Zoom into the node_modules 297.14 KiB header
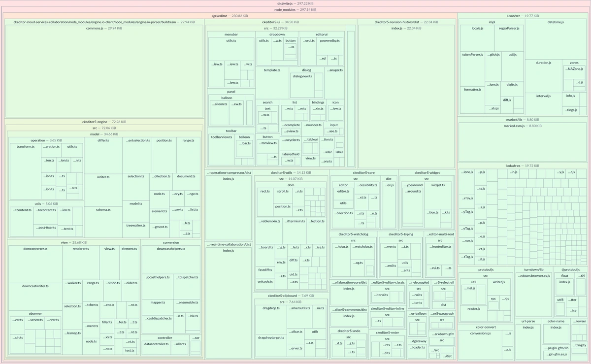 tap(295, 9)
